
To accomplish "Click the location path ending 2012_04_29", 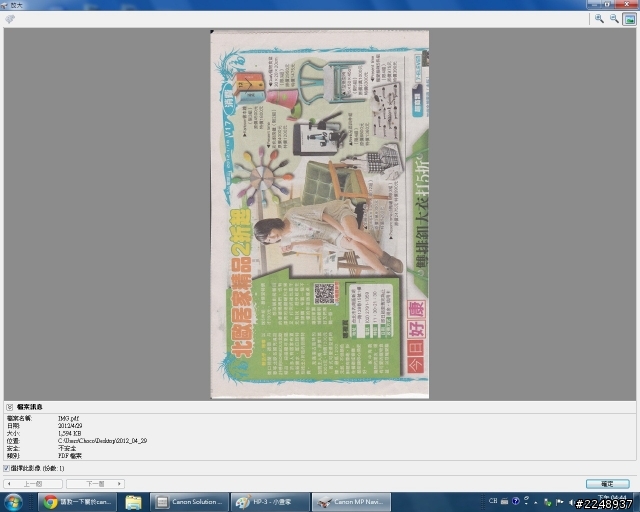I will click(x=102, y=441).
